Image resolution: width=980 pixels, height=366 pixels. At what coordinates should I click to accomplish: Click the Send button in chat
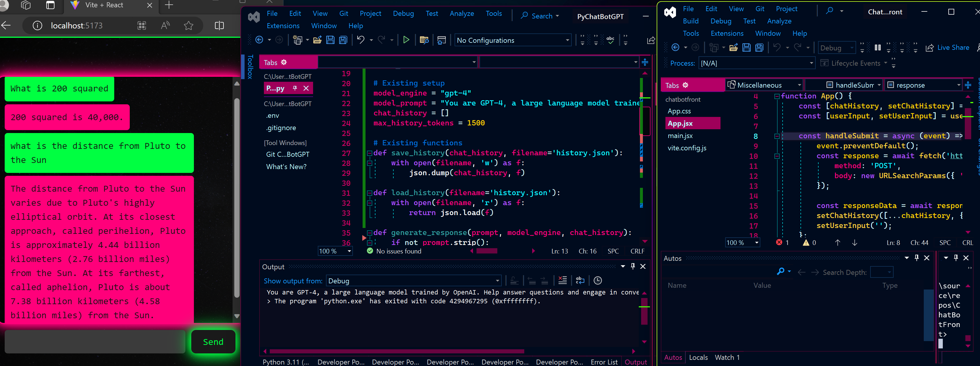coord(213,342)
